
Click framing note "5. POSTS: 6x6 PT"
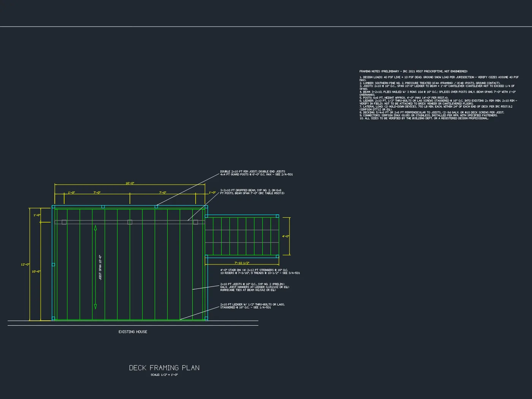(x=404, y=98)
